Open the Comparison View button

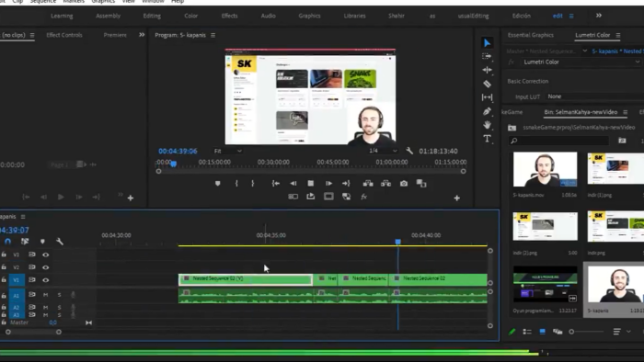pyautogui.click(x=421, y=183)
